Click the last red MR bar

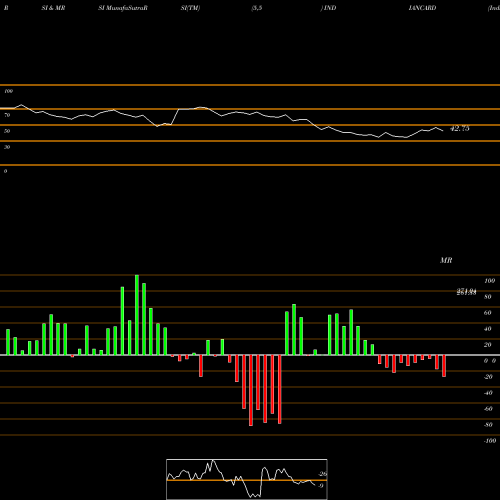[444, 366]
